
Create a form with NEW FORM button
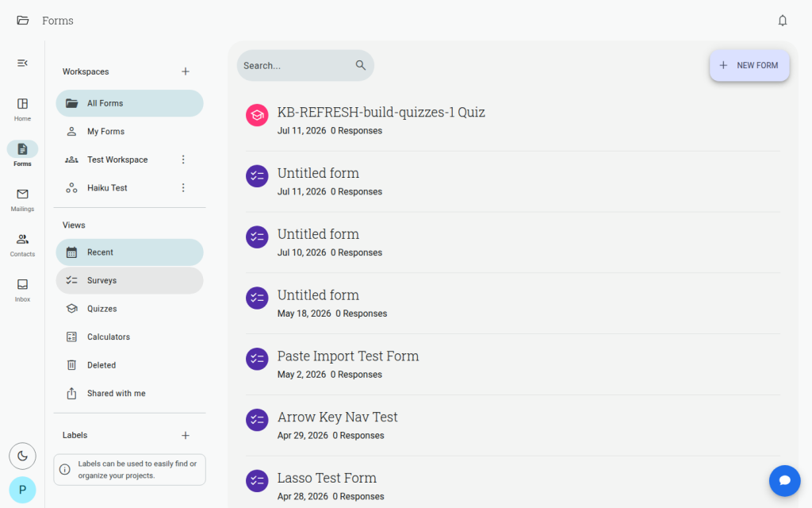pos(749,65)
